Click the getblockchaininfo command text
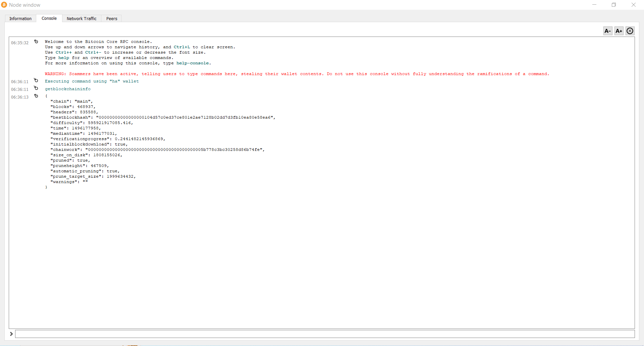 click(68, 89)
